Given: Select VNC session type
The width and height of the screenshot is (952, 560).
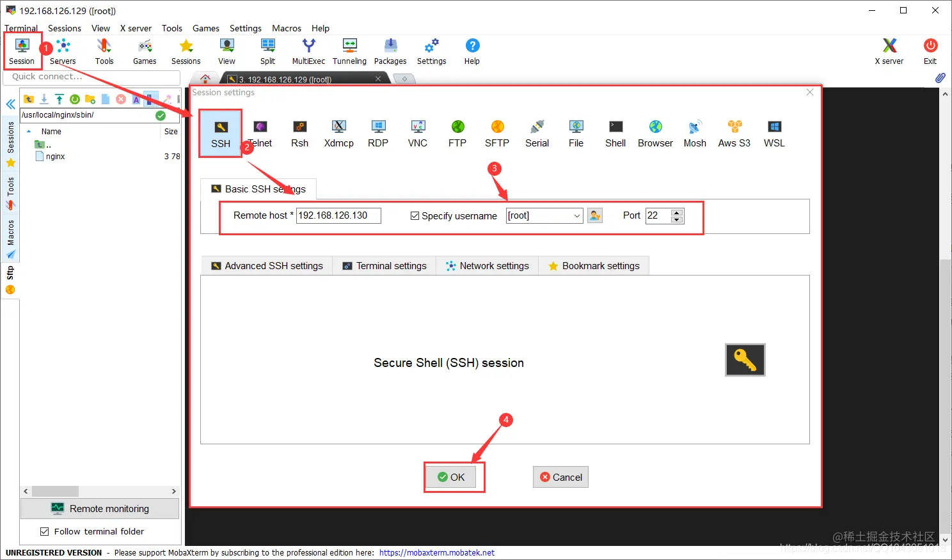Looking at the screenshot, I should coord(418,134).
